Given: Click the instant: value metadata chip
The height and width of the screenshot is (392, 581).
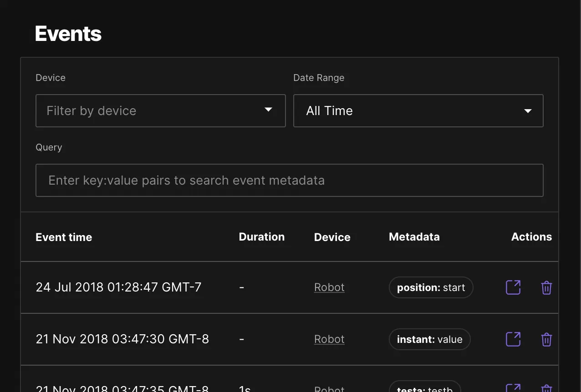Looking at the screenshot, I should (429, 339).
